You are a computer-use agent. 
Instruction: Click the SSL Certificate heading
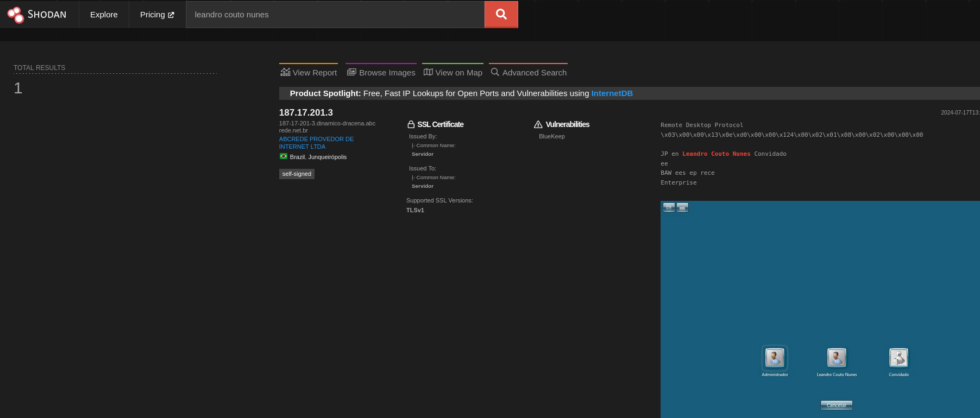pyautogui.click(x=440, y=124)
